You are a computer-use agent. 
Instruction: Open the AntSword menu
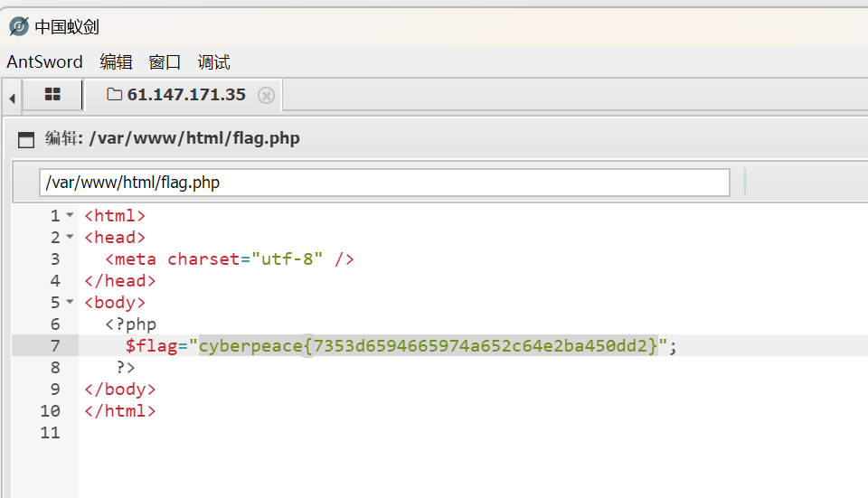pyautogui.click(x=45, y=62)
